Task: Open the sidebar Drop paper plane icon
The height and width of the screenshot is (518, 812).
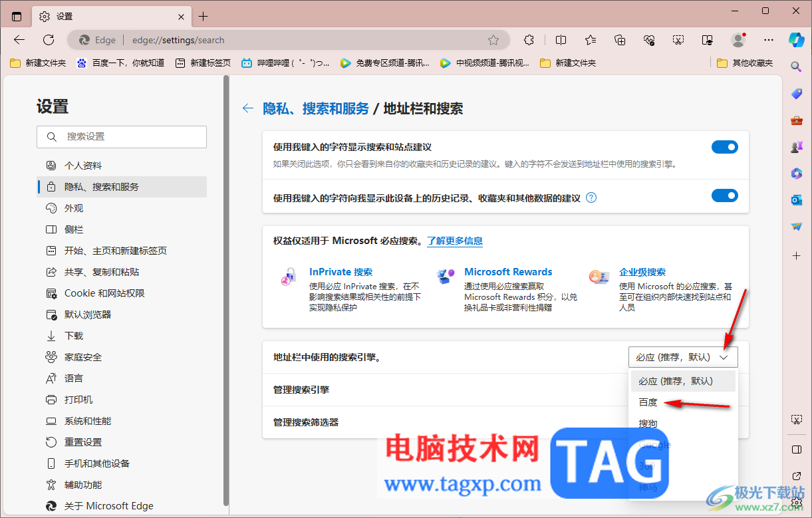Action: [x=797, y=227]
